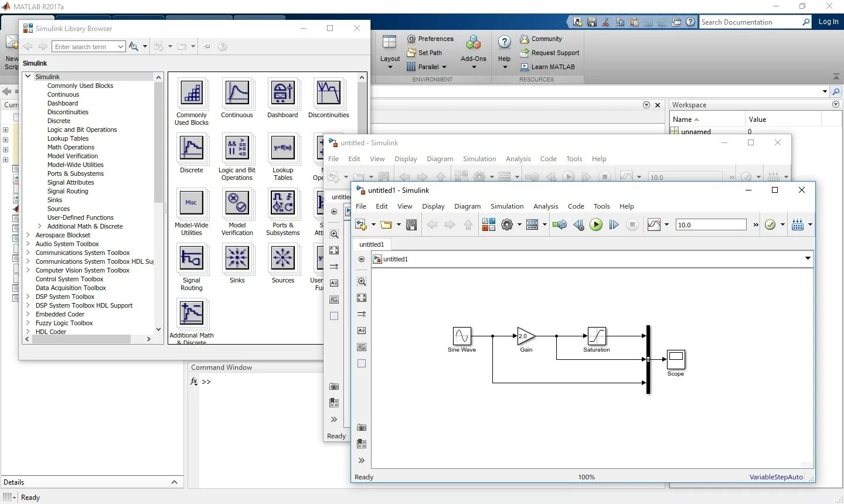Viewport: 844px width, 504px height.
Task: Open the Analysis menu in untitled1
Action: point(546,206)
